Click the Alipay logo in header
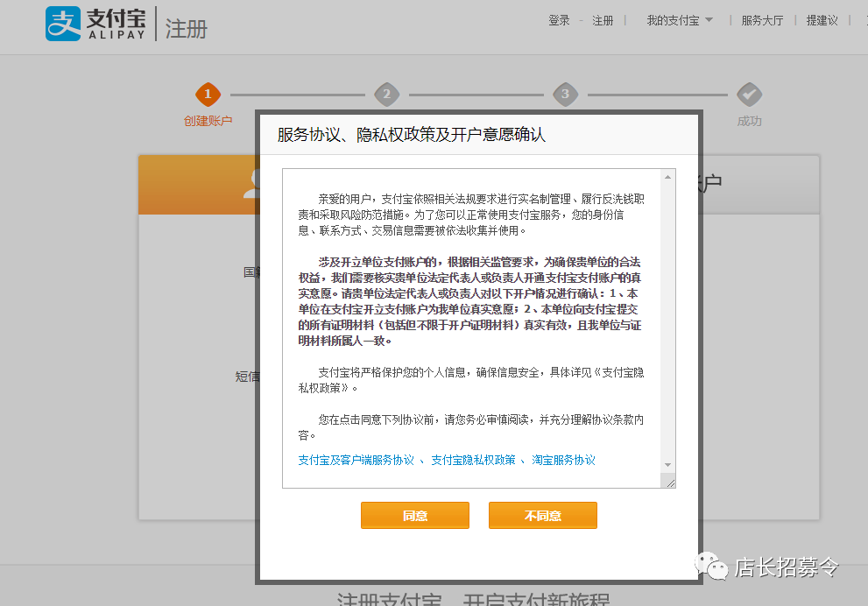Image resolution: width=868 pixels, height=606 pixels. (95, 24)
